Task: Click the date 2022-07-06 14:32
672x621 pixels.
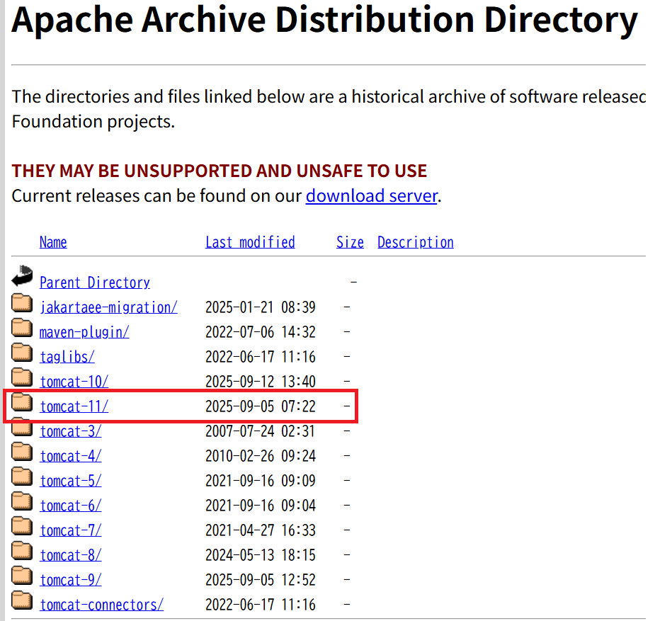Action: point(260,332)
